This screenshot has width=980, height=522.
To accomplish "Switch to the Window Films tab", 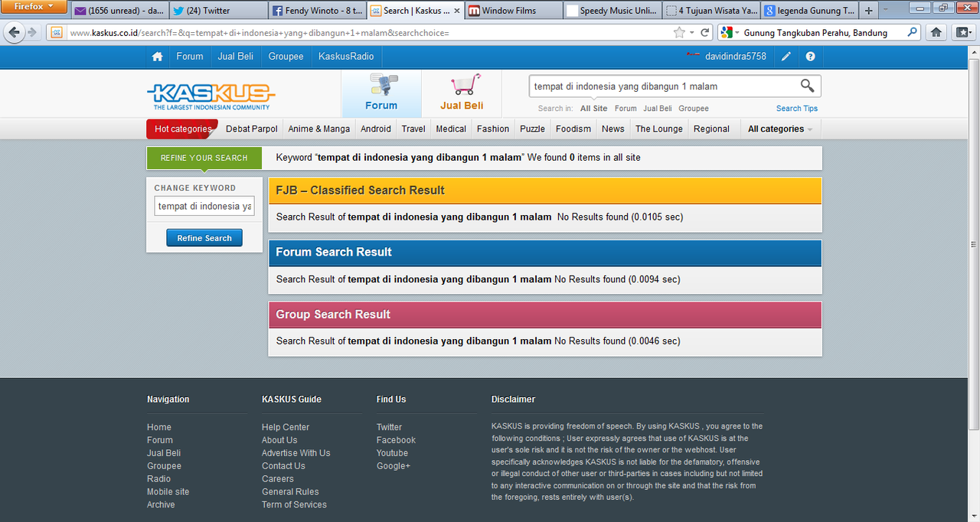I will click(513, 11).
